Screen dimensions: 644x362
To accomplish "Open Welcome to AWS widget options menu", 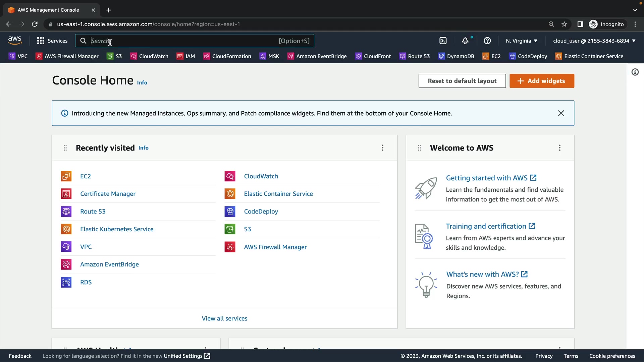I will click(x=559, y=148).
